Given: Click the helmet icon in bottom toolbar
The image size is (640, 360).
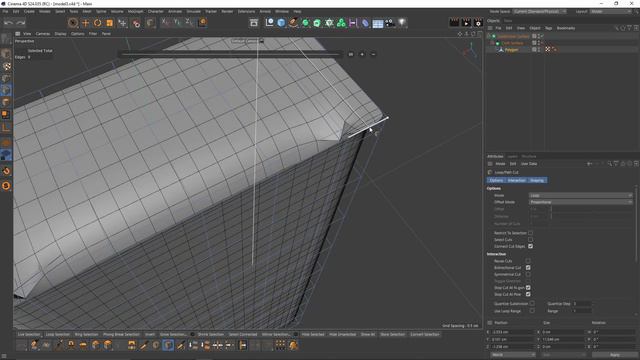Looking at the screenshot, I should [x=293, y=345].
